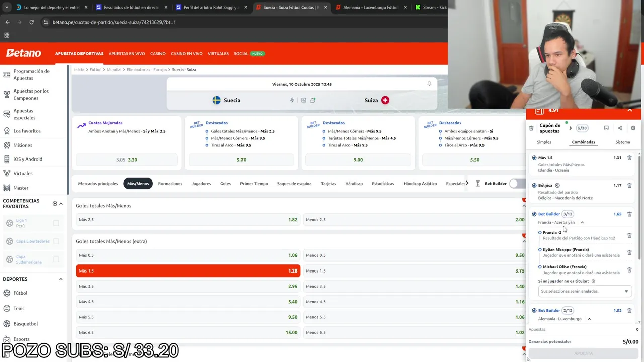Remove the Francia - Azerbaiyán Bet Builder
Viewport: 644px width, 362px height.
(x=629, y=214)
